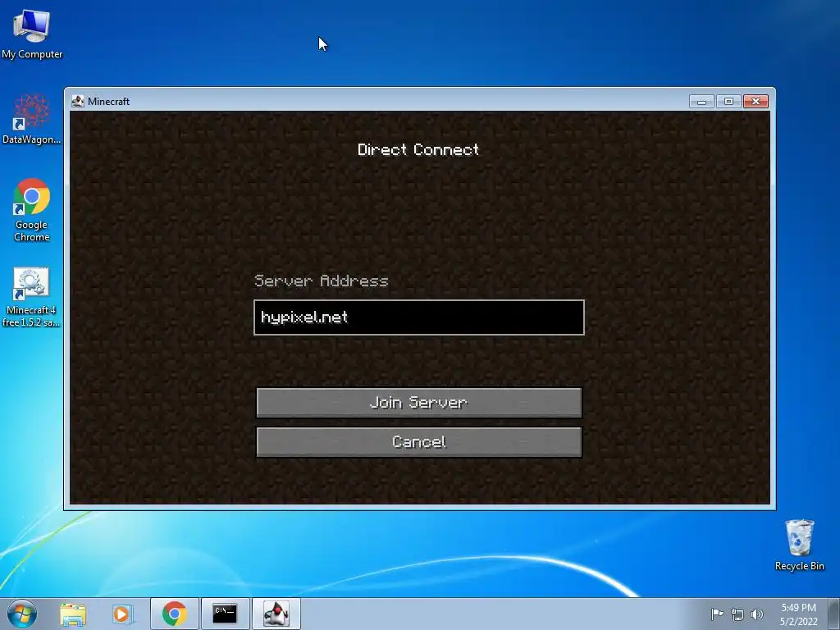840x630 pixels.
Task: Click Minecraft window title icon
Action: 78,101
